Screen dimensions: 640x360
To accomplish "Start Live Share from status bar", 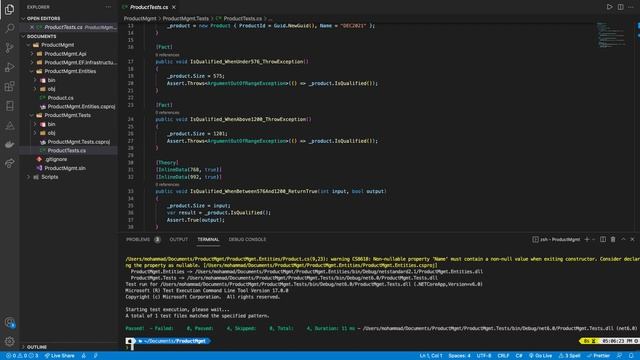I will [59, 356].
